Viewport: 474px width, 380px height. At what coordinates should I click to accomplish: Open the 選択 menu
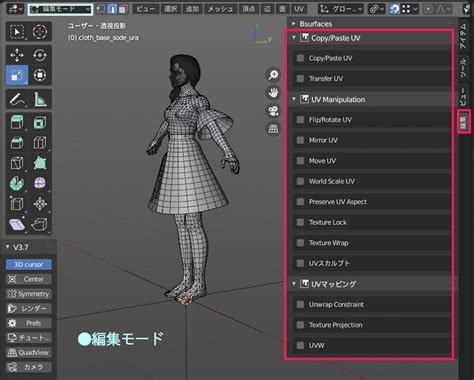click(x=170, y=9)
